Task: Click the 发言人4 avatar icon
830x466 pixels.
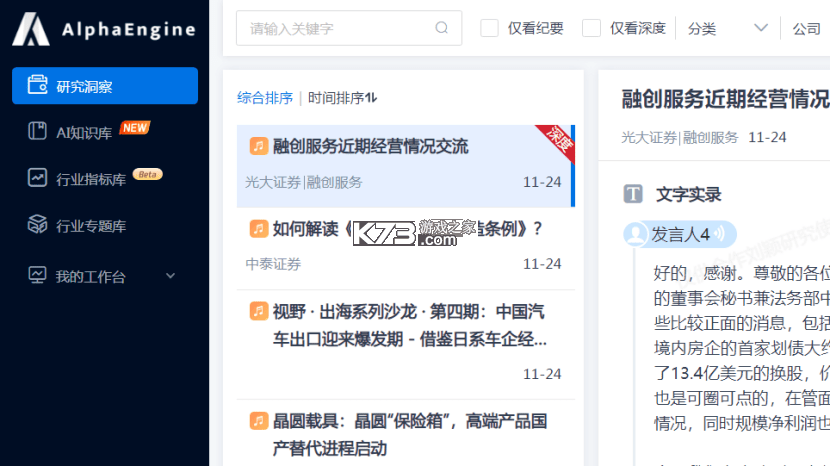Action: pyautogui.click(x=635, y=234)
